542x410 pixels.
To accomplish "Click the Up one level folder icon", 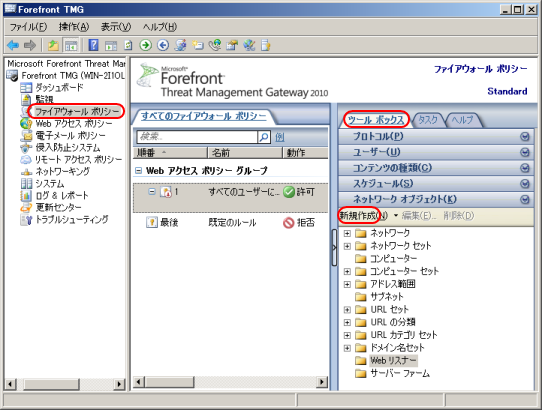I will [x=53, y=45].
